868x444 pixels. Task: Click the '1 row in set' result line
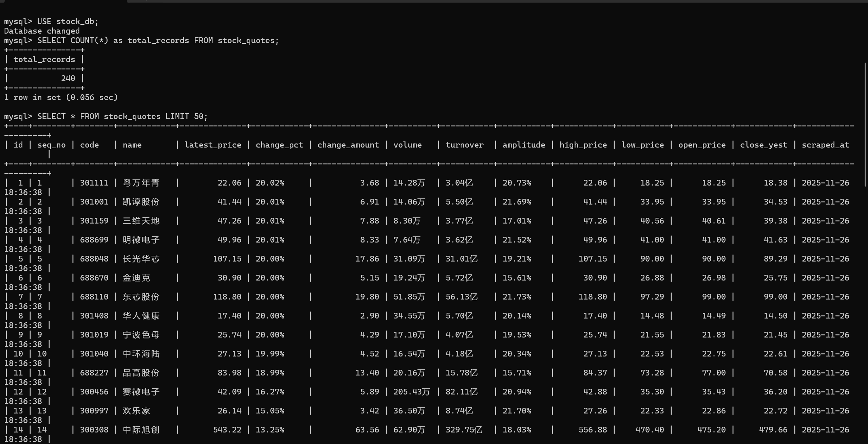point(61,97)
